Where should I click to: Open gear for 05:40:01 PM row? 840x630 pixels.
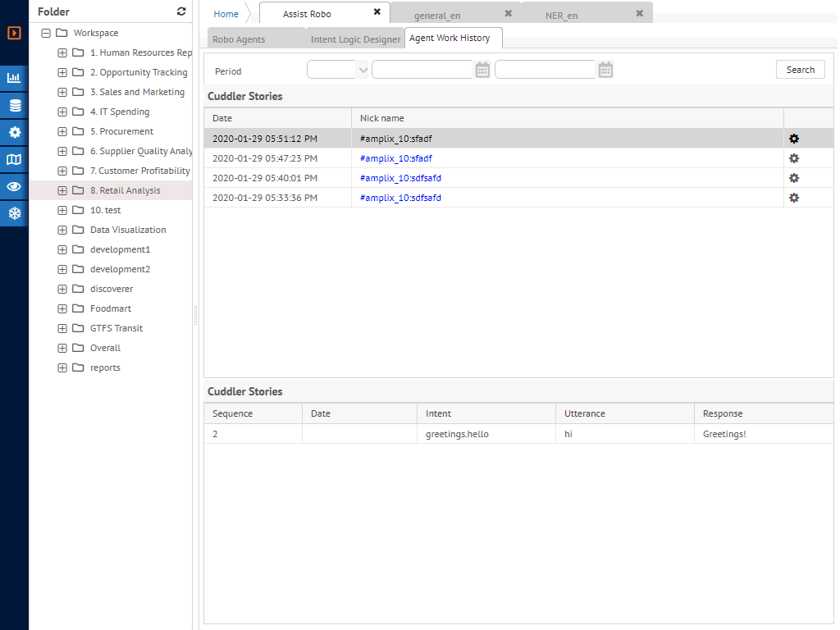(794, 178)
